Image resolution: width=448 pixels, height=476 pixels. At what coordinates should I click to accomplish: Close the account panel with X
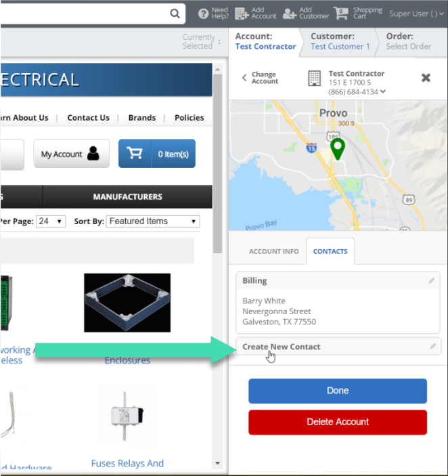[x=426, y=78]
